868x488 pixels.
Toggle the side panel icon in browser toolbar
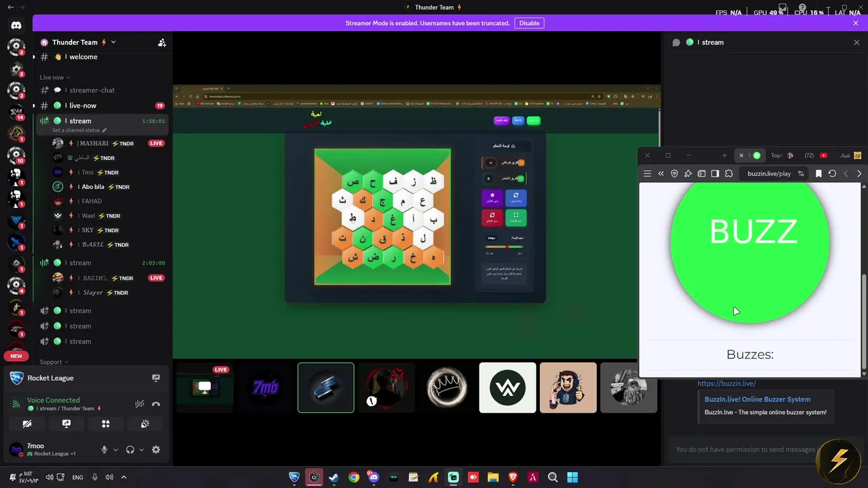click(715, 174)
